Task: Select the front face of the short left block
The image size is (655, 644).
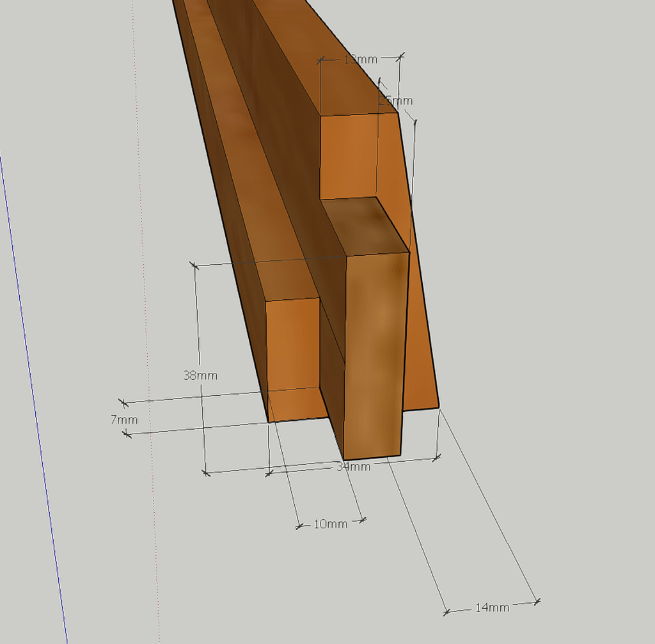Action: 293,358
